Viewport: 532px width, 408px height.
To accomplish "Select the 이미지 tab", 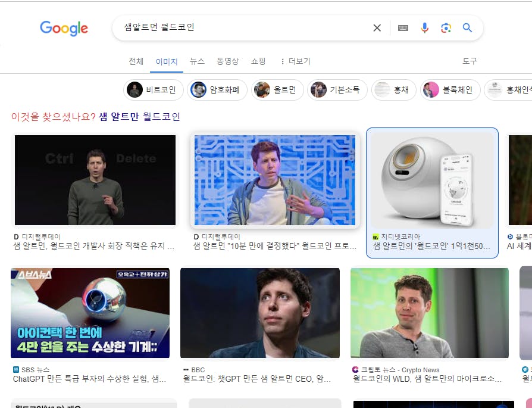I will point(167,61).
